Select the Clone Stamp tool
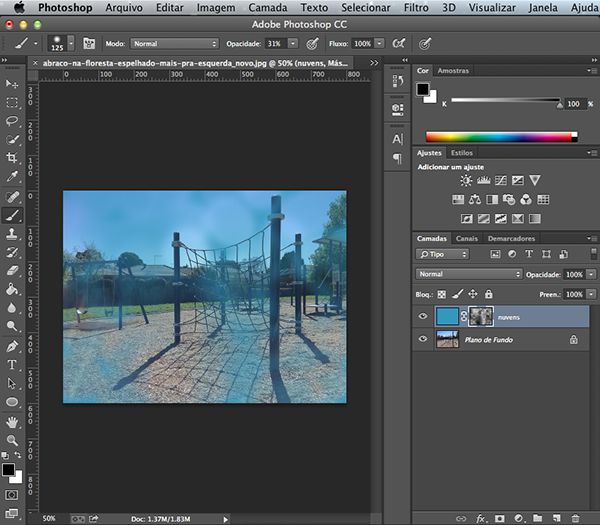The width and height of the screenshot is (600, 525). 12,234
